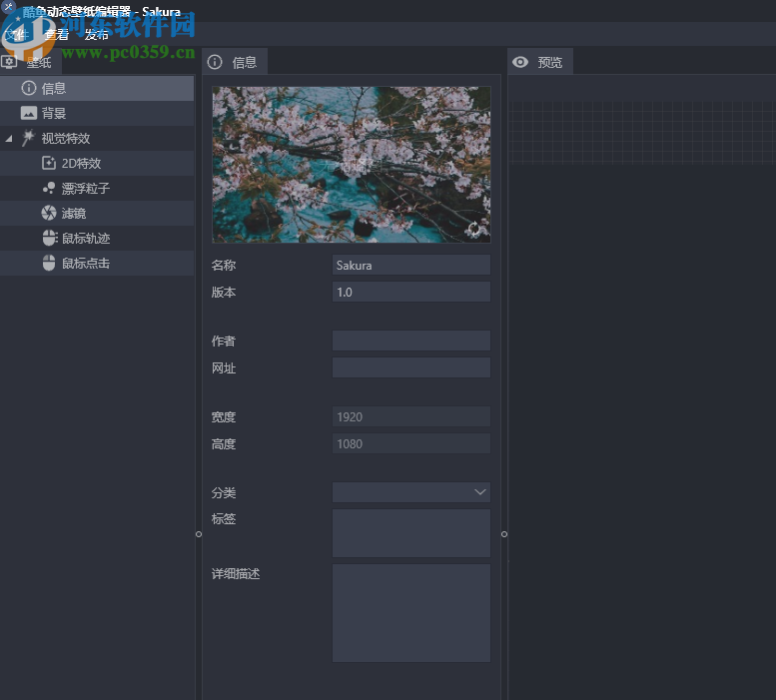Click the 网址 input field
Viewport: 776px width, 700px height.
point(411,367)
